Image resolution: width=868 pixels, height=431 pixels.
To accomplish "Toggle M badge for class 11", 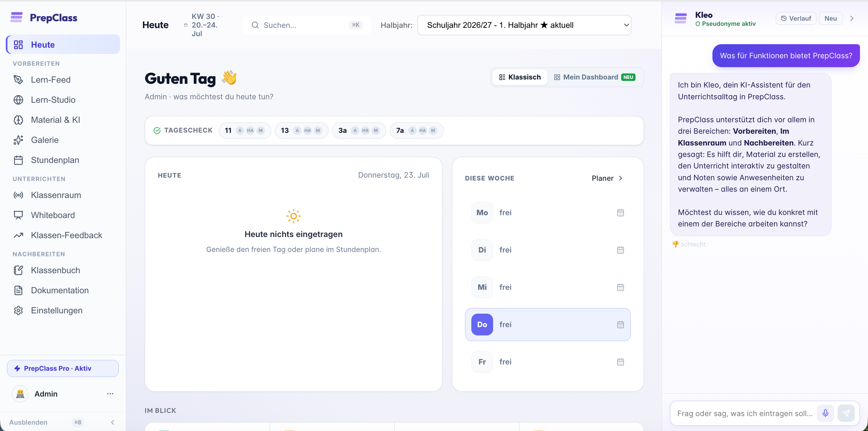I will tap(260, 130).
